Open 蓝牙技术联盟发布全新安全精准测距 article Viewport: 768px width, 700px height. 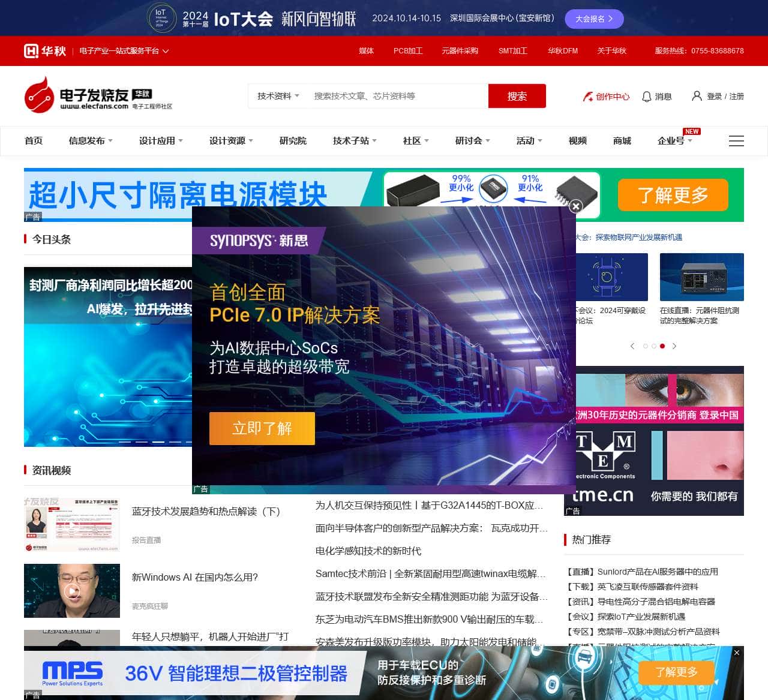(431, 596)
